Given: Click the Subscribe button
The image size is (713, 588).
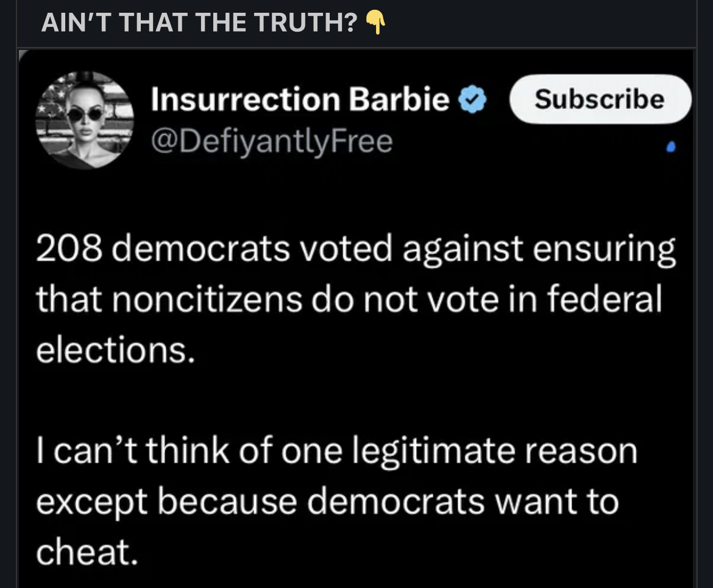Looking at the screenshot, I should 600,99.
